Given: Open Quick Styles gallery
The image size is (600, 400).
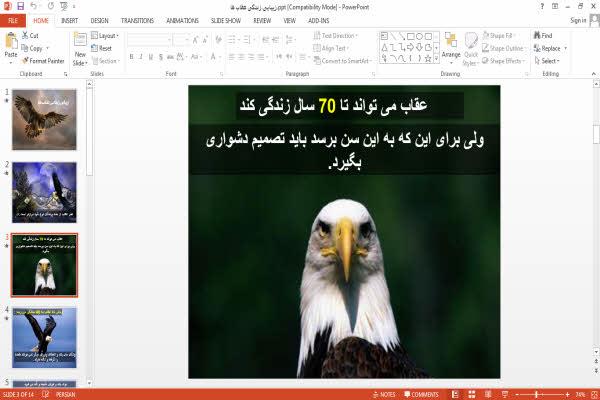Looking at the screenshot, I should tap(471, 49).
